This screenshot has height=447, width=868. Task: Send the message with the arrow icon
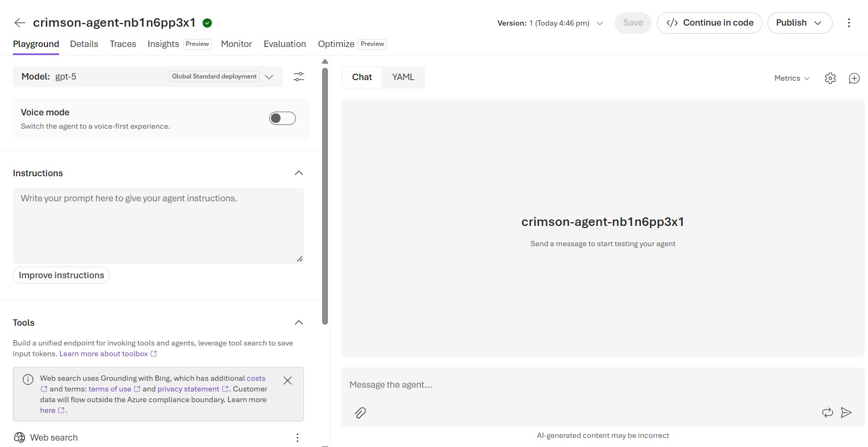coord(846,412)
